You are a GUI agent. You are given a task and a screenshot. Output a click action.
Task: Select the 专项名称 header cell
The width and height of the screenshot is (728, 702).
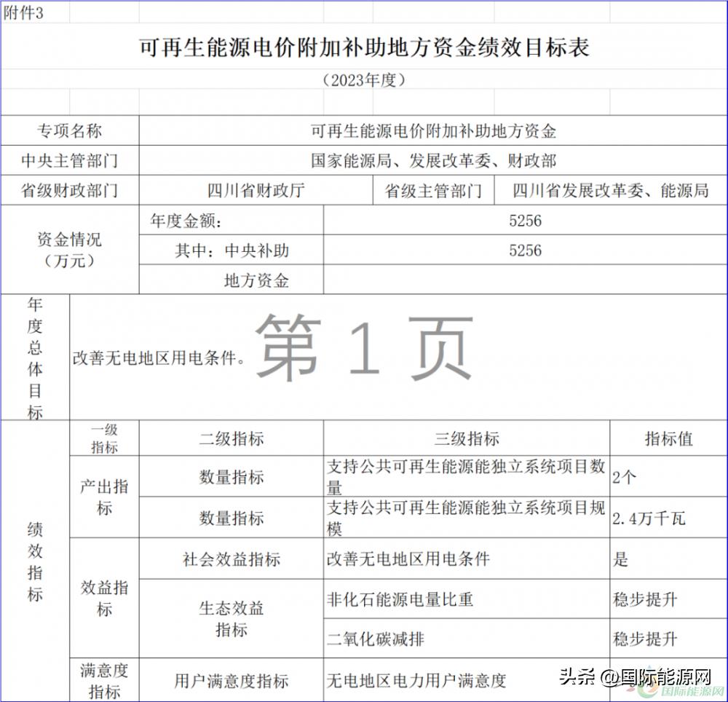pos(69,132)
